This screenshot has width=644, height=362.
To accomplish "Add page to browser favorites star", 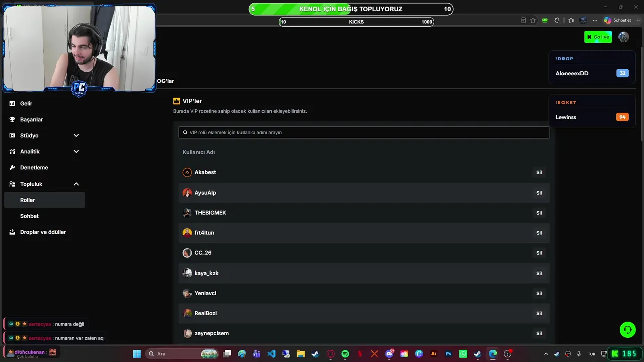I will [533, 20].
